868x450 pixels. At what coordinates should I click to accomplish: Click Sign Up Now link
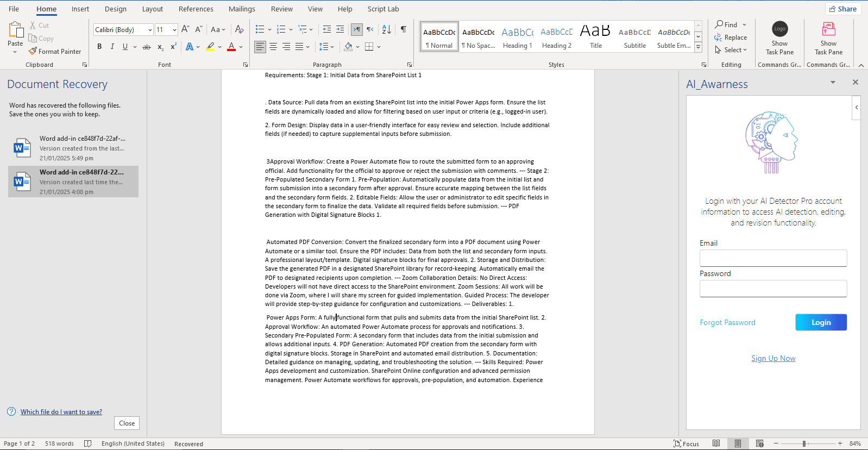773,358
